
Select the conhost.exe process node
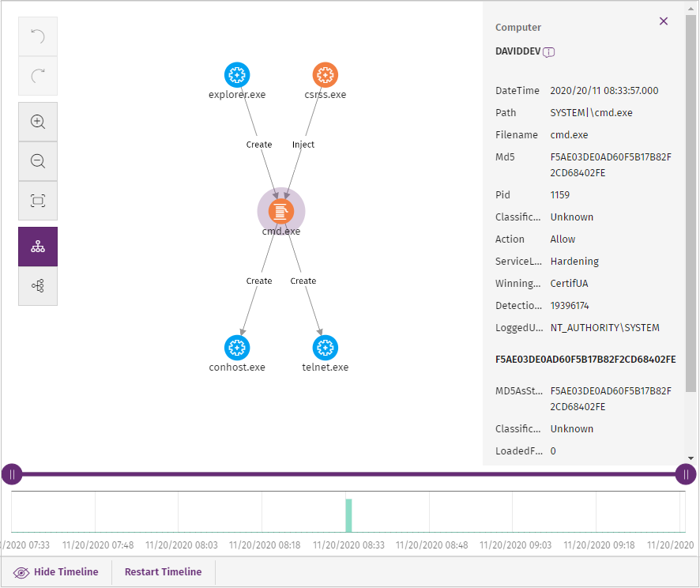pyautogui.click(x=237, y=348)
